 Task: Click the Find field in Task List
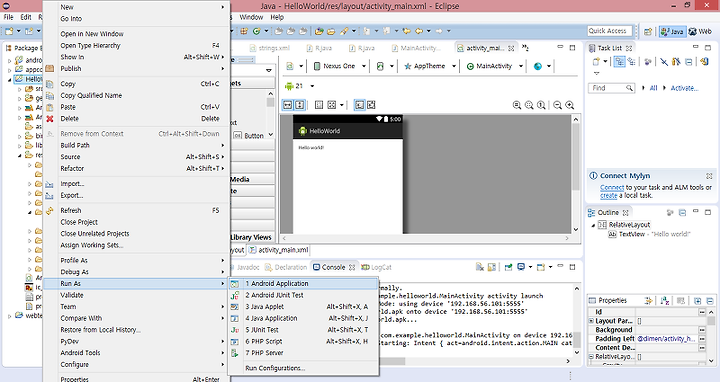pos(612,88)
